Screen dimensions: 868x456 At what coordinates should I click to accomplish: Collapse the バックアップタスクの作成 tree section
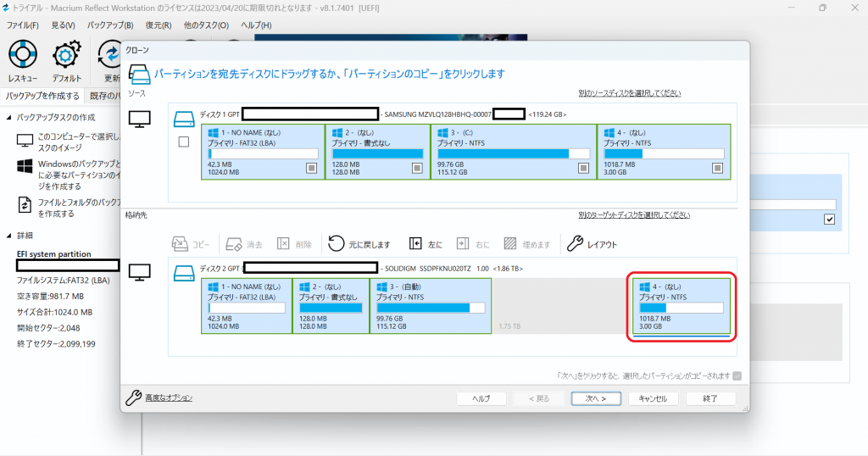tap(8, 117)
